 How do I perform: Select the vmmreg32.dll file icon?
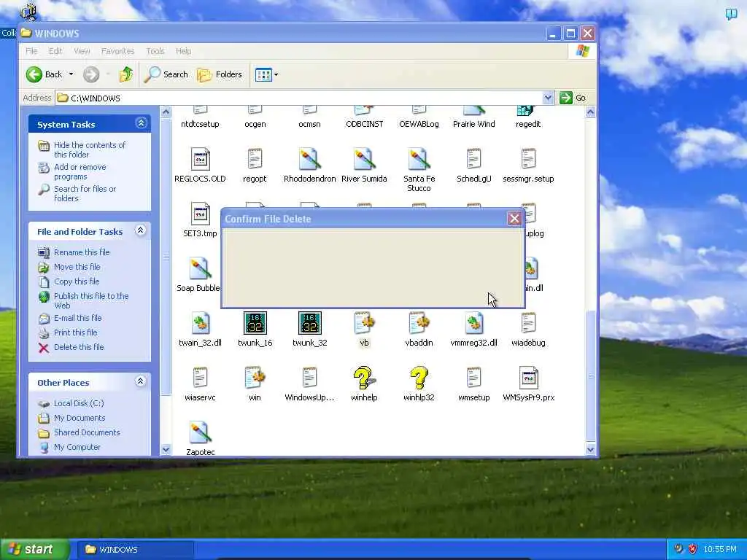(473, 323)
